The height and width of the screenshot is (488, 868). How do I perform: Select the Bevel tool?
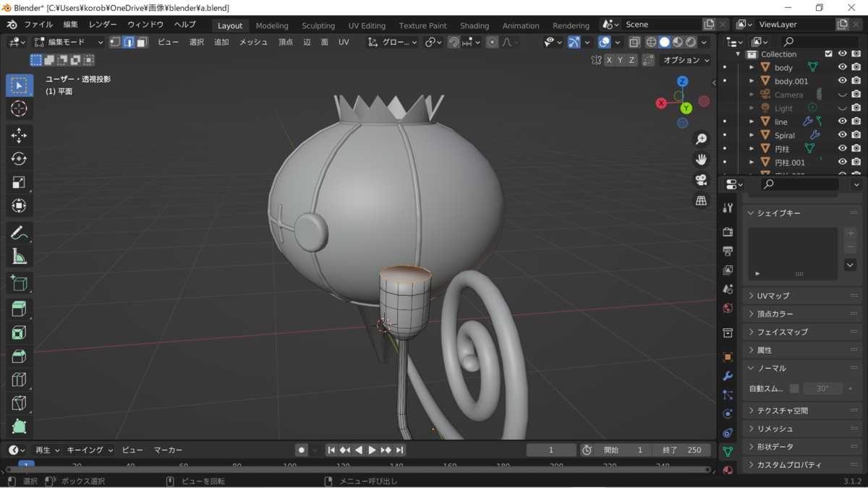point(20,356)
